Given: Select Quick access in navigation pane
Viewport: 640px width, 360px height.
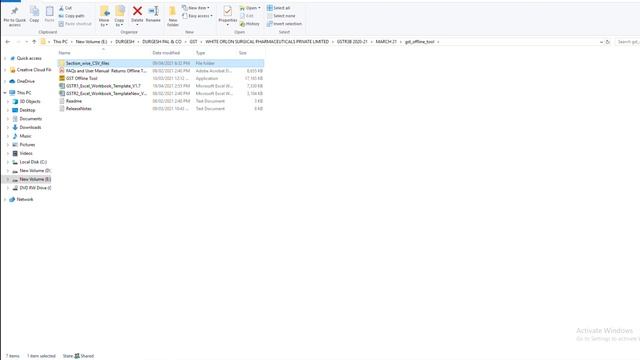Looking at the screenshot, I should [x=29, y=58].
